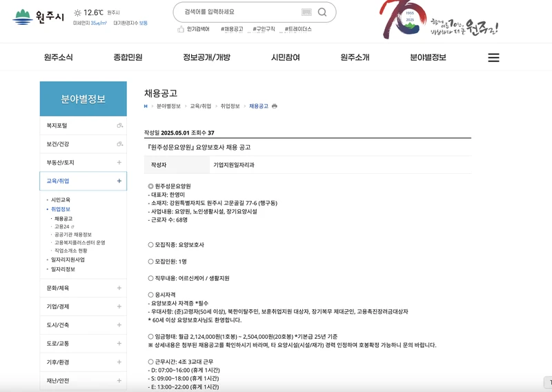Screen dimensions: 552x392
Task: Click the author value 기업지원일자리과
Action: [x=234, y=165]
